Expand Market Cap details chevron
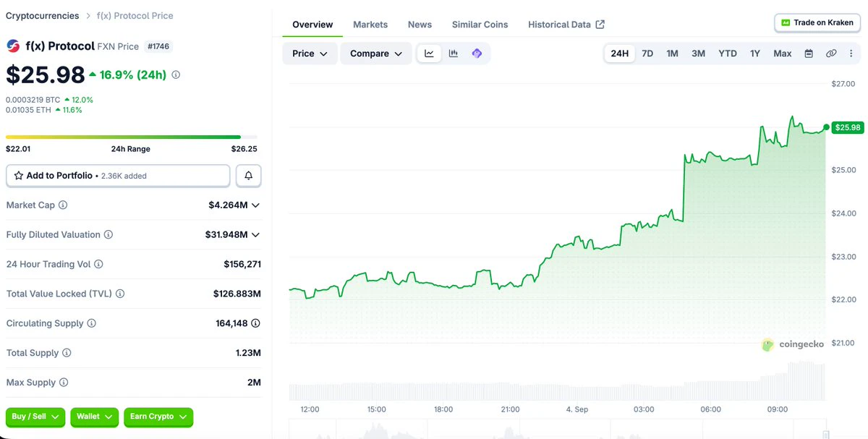 (x=255, y=205)
